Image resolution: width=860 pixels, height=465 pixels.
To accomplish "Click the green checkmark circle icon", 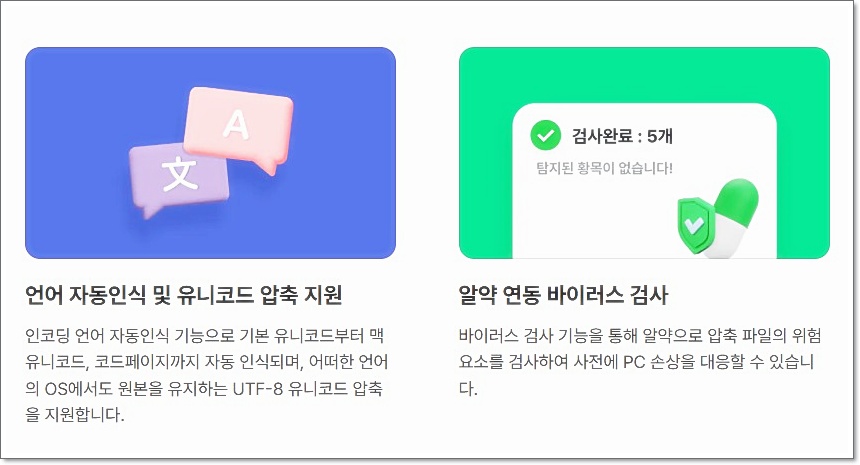I will pyautogui.click(x=545, y=135).
